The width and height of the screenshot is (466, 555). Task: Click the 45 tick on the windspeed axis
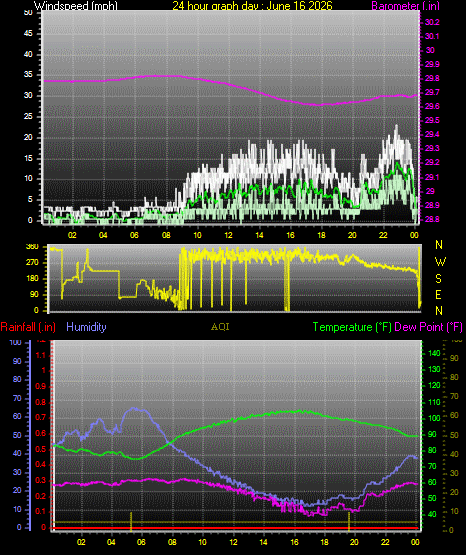pos(28,34)
